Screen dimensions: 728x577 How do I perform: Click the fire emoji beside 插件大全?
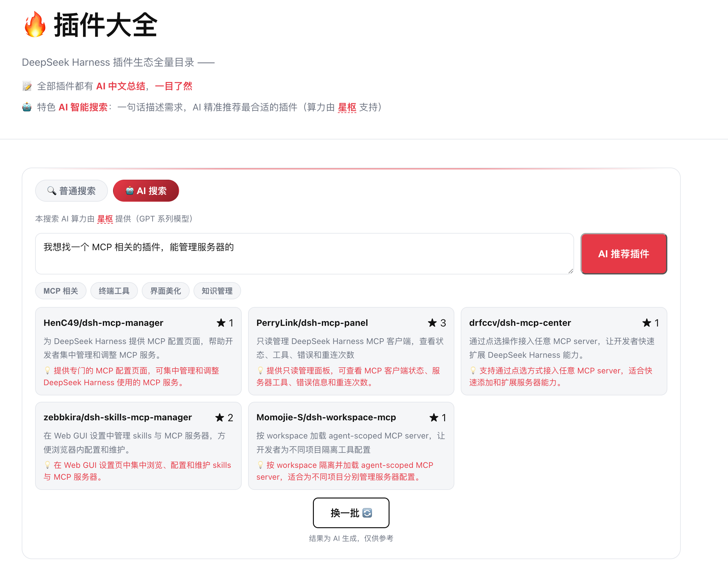click(x=35, y=24)
